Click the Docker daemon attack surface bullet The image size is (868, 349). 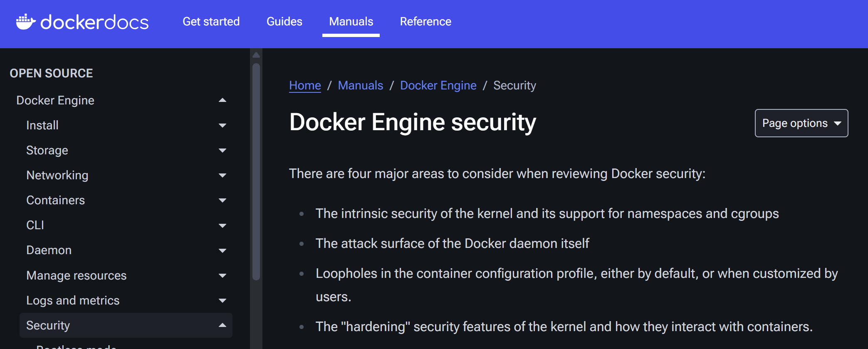pos(452,243)
